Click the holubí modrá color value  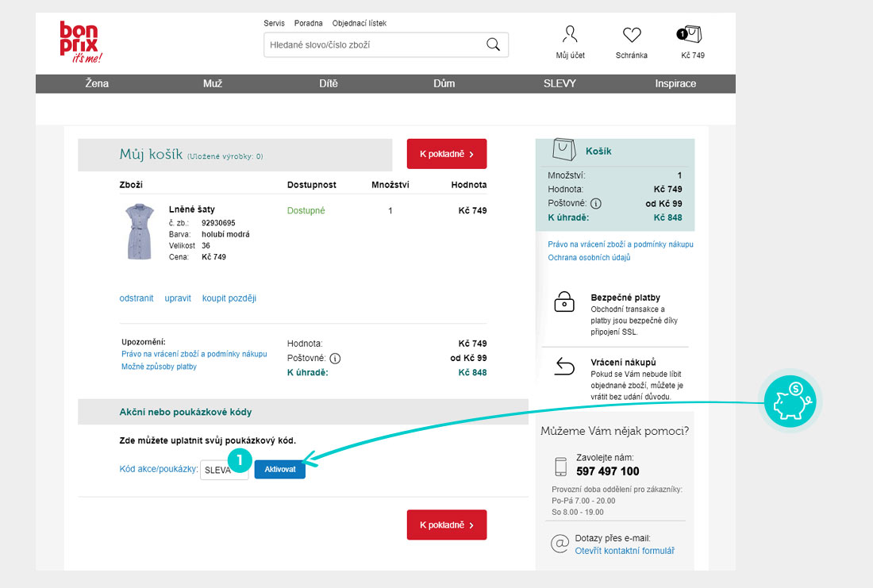point(225,234)
